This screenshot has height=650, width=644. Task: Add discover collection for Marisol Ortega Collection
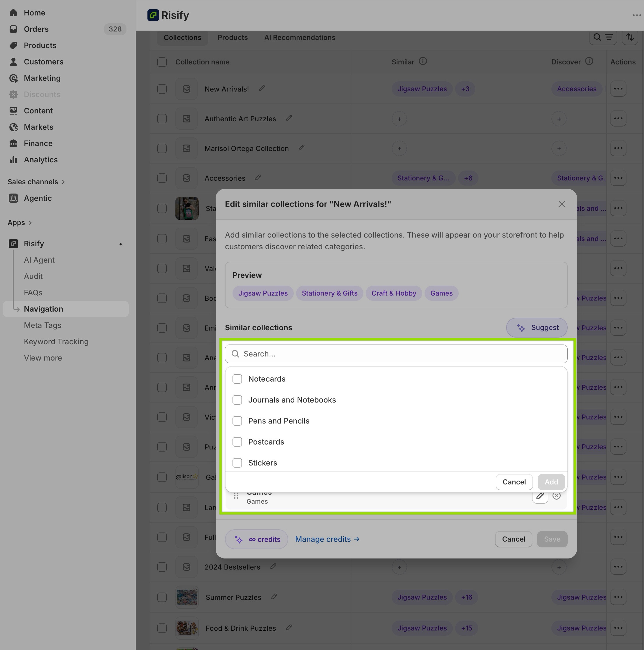559,149
